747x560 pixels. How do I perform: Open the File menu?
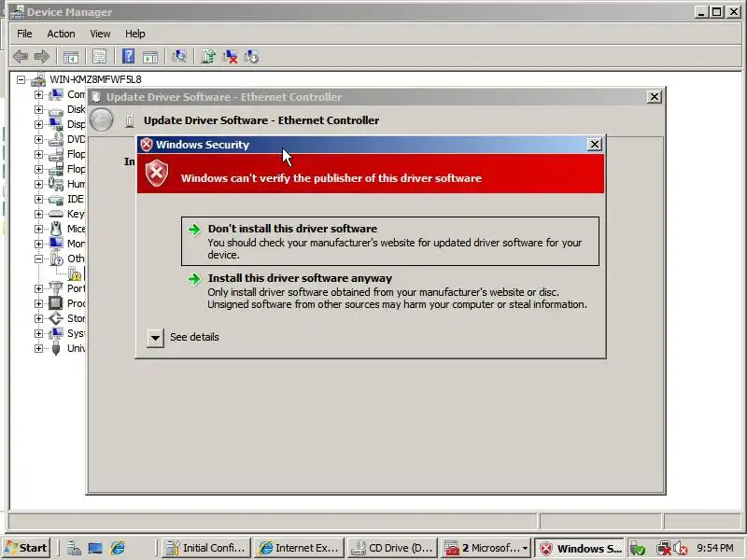(24, 34)
